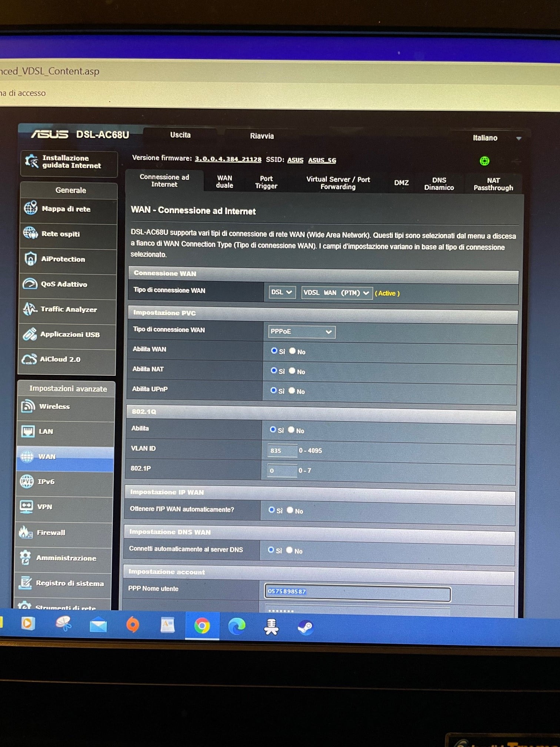
Task: Click the Uscita logout button
Action: (x=180, y=135)
